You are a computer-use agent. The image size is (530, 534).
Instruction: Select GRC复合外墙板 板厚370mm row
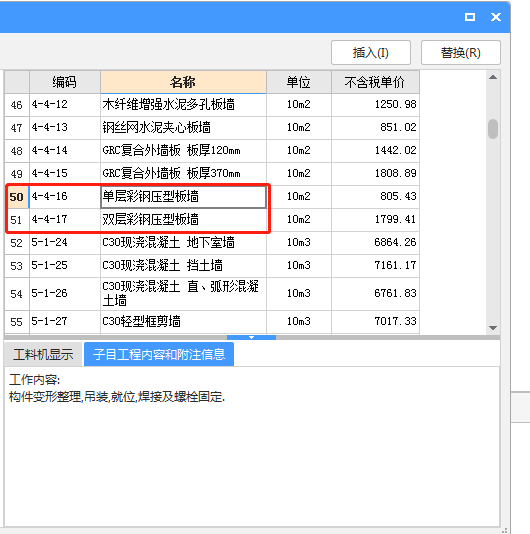(212, 174)
